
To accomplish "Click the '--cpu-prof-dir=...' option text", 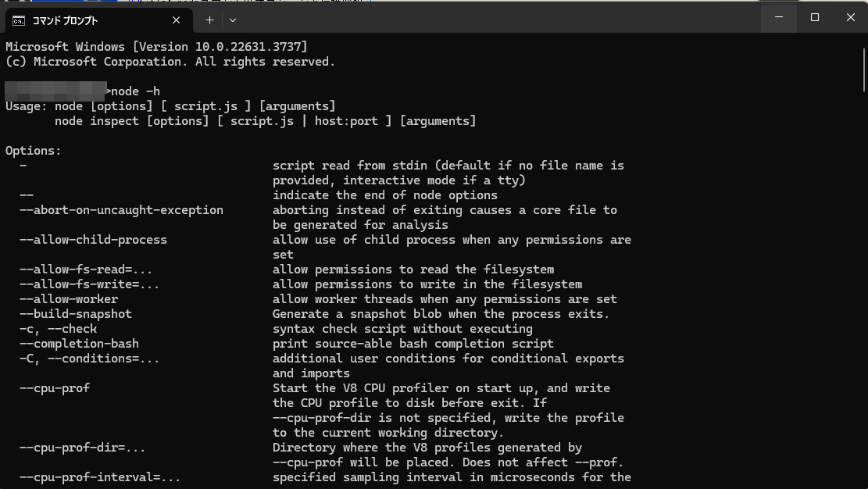I will tap(83, 448).
